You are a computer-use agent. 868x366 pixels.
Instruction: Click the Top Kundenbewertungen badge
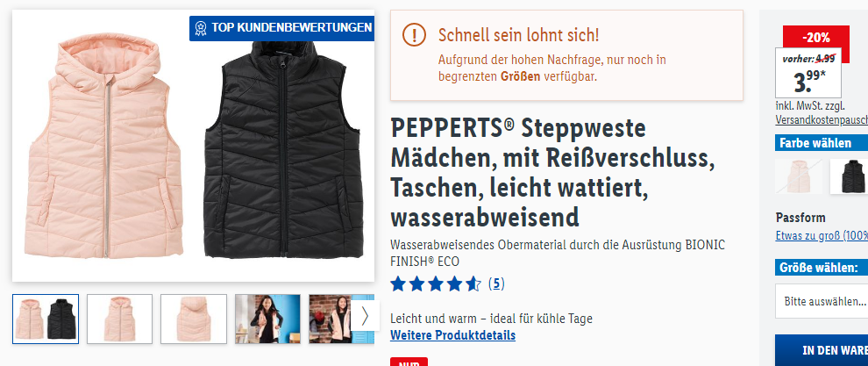point(281,28)
